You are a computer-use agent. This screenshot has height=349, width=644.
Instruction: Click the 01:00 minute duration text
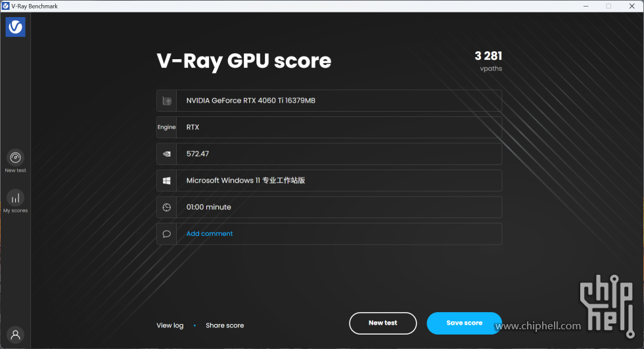click(x=209, y=207)
